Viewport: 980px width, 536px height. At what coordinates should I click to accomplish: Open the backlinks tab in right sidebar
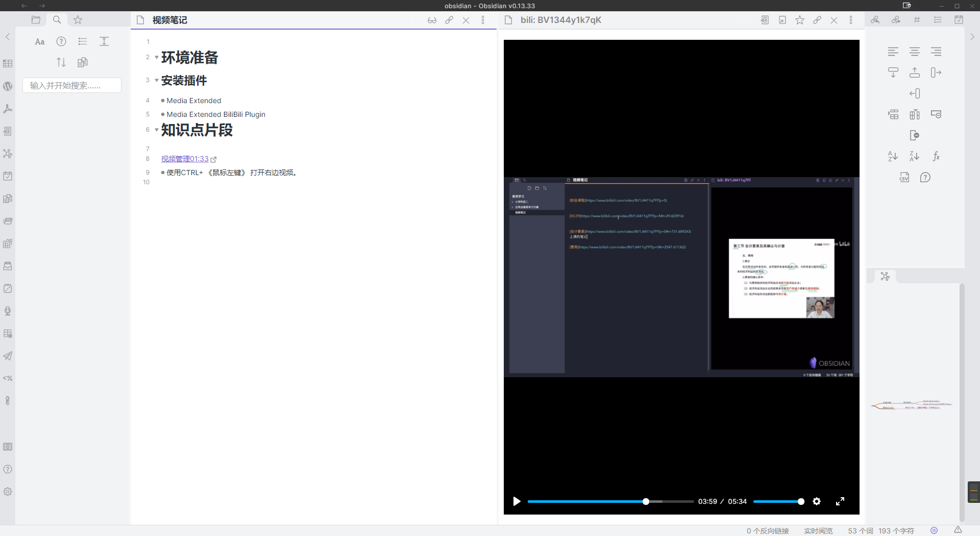[x=875, y=20]
